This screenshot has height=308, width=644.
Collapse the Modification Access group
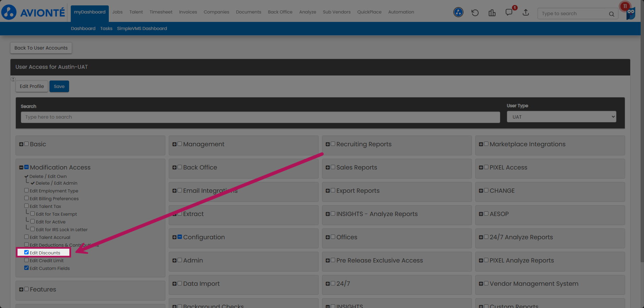21,167
